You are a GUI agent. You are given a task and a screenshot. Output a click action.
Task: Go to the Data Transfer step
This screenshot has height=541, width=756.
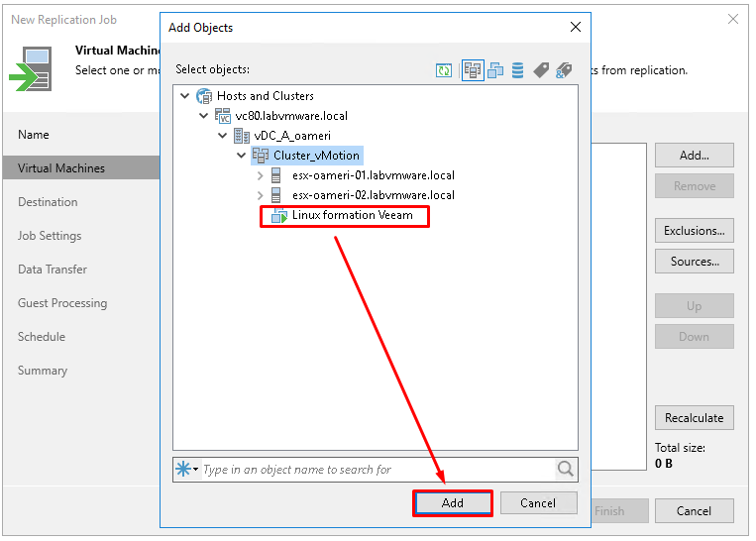coord(53,270)
